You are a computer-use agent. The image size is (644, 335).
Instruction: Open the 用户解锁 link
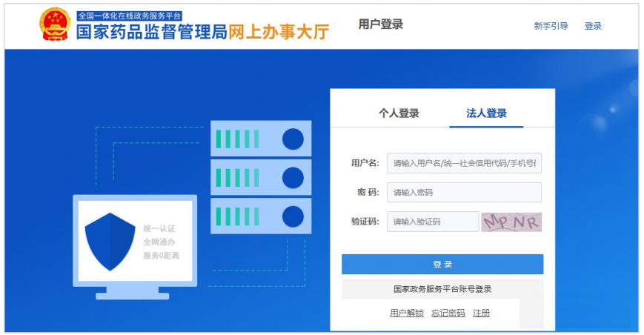pos(406,313)
